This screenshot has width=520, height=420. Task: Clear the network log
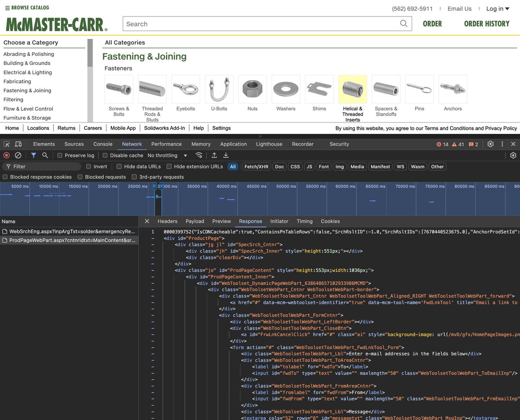(18, 155)
